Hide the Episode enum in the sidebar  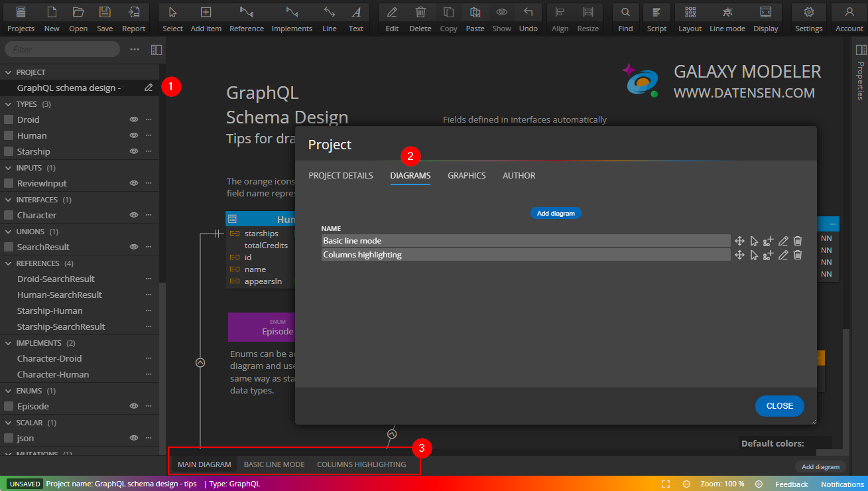135,406
